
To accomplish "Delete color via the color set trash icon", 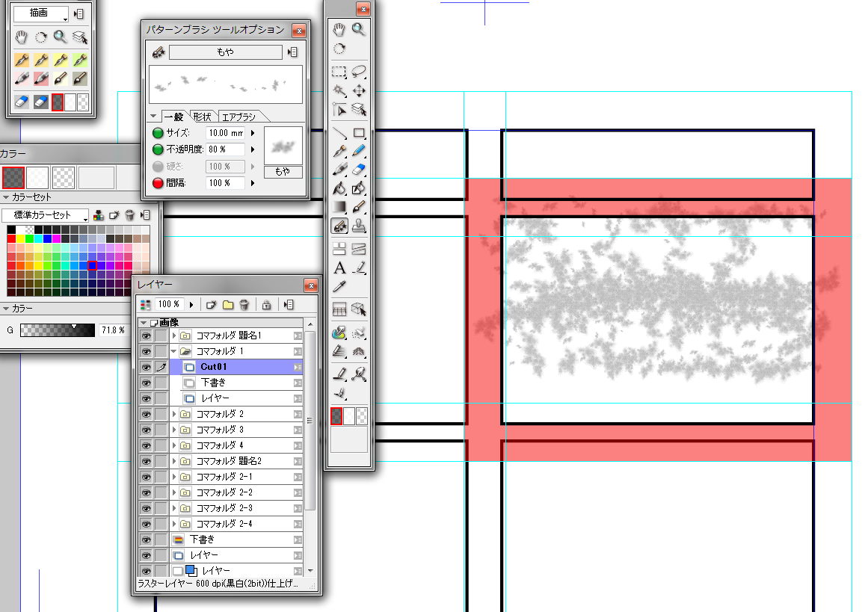I will click(129, 214).
